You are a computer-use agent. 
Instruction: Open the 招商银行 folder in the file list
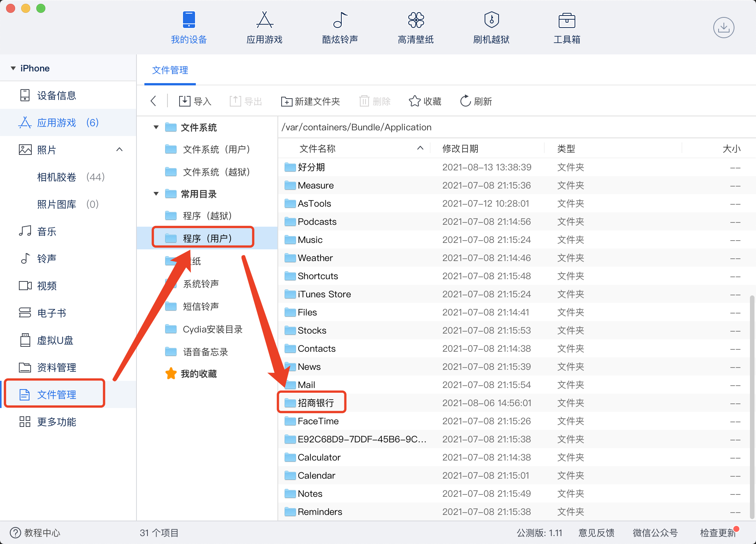(315, 403)
